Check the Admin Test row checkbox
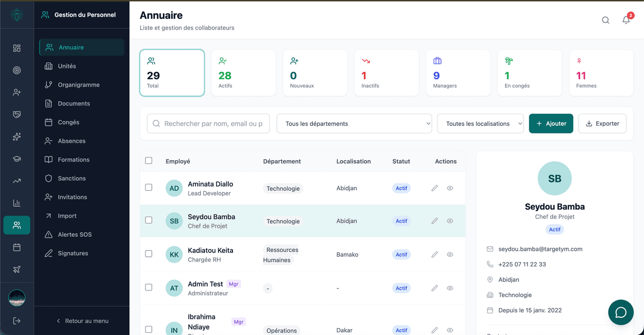This screenshot has width=644, height=335. point(149,288)
